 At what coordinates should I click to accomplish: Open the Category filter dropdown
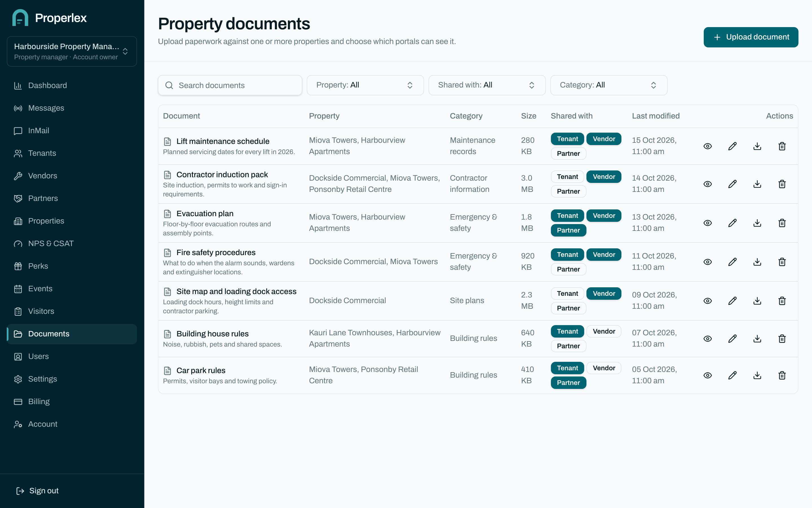tap(609, 85)
